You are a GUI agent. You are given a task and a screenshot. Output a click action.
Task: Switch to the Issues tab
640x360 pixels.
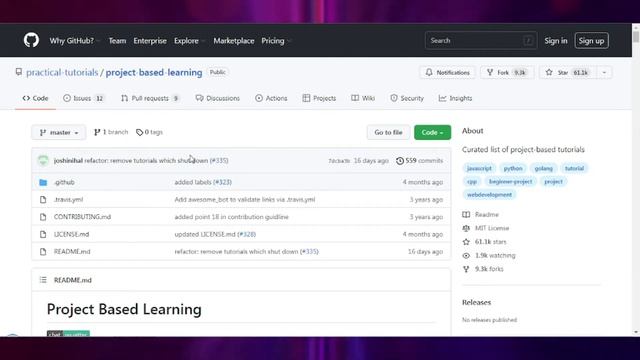click(x=84, y=98)
